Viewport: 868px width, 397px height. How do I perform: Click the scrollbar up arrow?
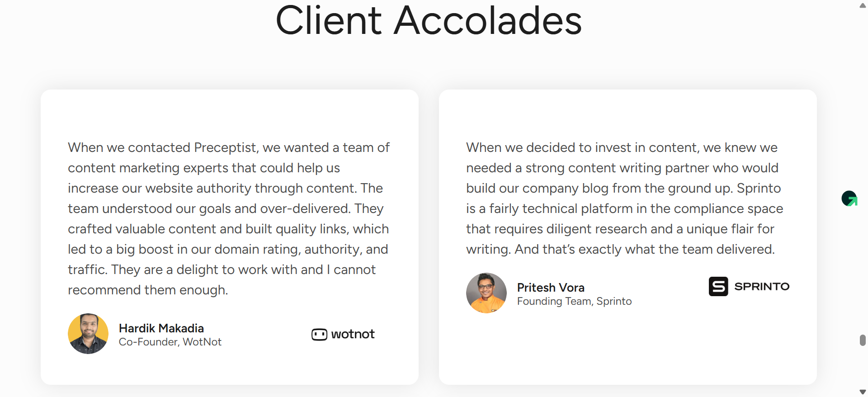[x=863, y=5]
